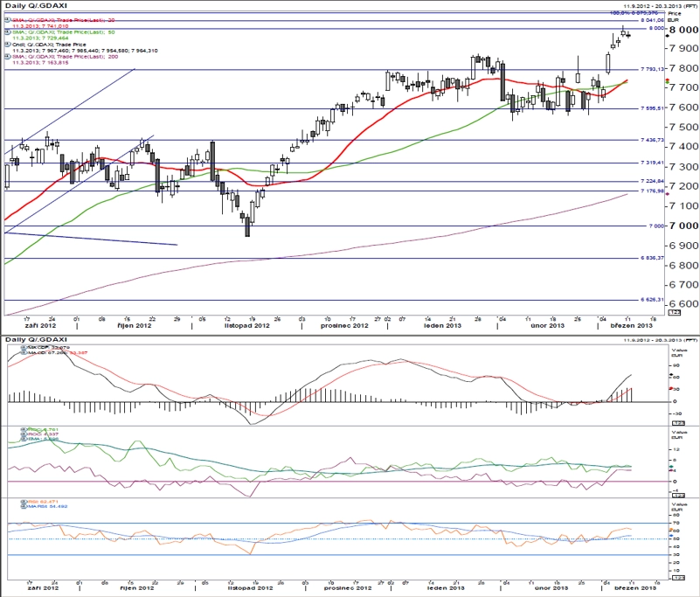Screen dimensions: 700x597
Task: Click the Cndl Trade Price legend icon
Action: [x=8, y=45]
